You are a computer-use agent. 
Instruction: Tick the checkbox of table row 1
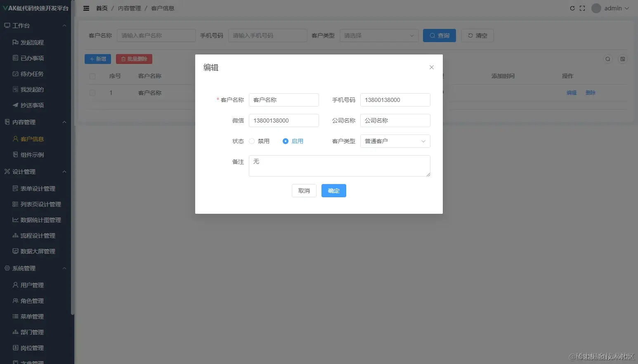pyautogui.click(x=92, y=93)
